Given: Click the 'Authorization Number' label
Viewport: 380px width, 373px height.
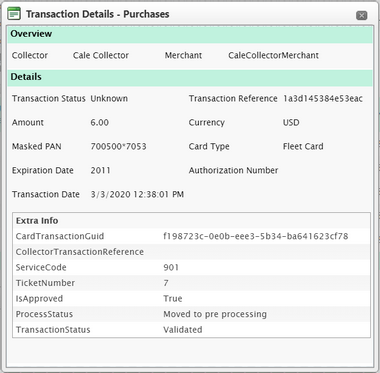Looking at the screenshot, I should (x=233, y=171).
